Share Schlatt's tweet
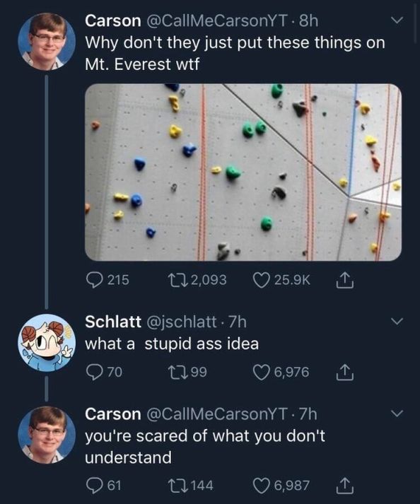The height and width of the screenshot is (504, 420). [345, 373]
